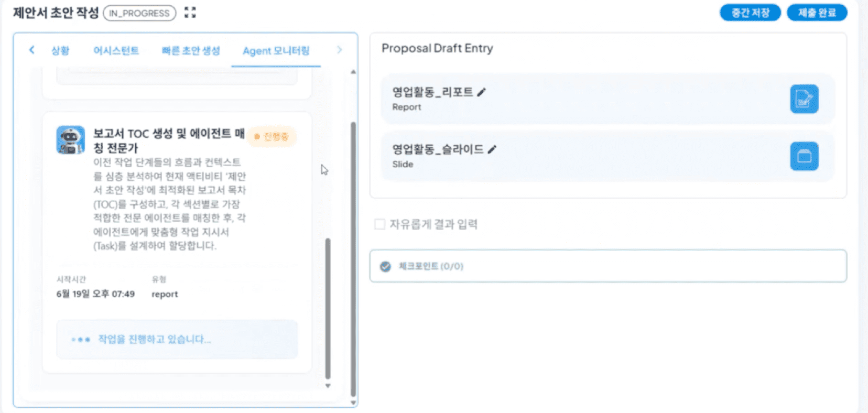The width and height of the screenshot is (868, 413).
Task: Click the inner agent card scrollbar thumb
Action: (328, 308)
